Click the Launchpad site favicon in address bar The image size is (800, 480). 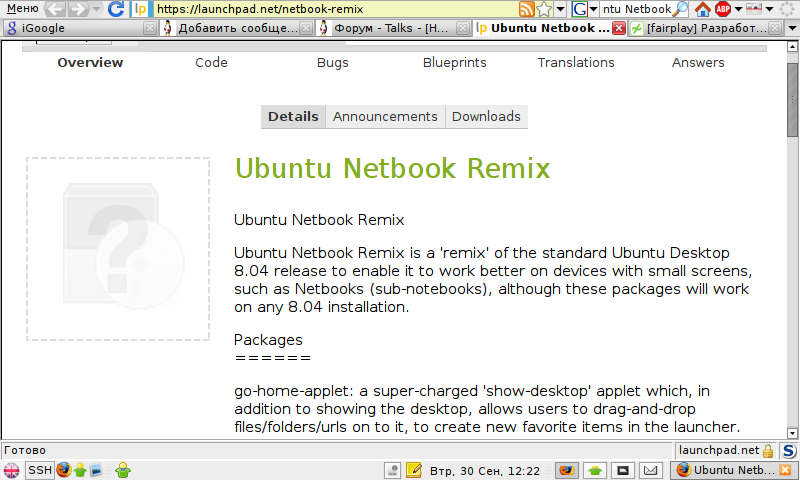point(140,9)
